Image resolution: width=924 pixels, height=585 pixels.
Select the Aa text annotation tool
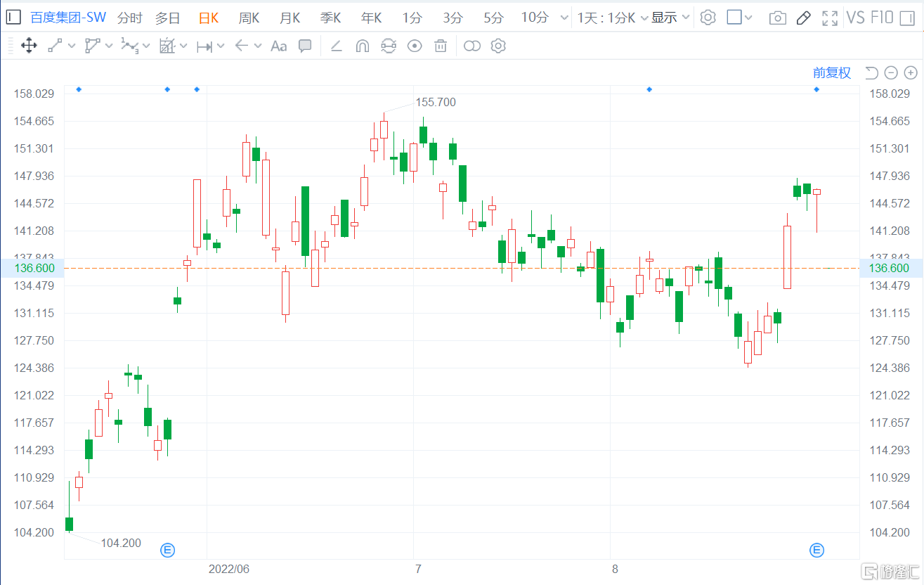(x=279, y=46)
